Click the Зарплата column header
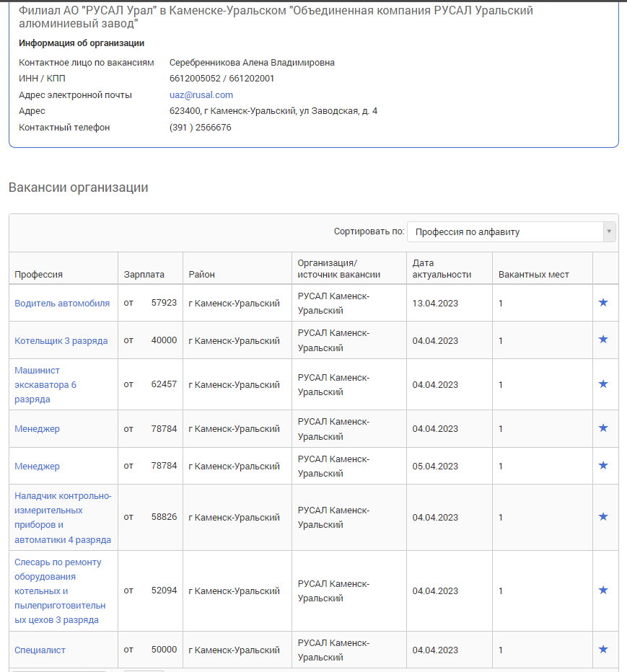This screenshot has width=627, height=672. pos(144,275)
